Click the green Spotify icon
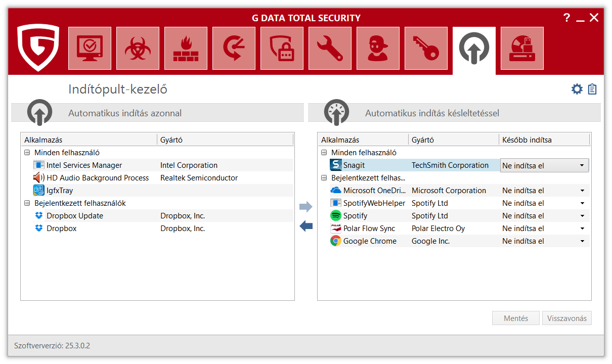This screenshot has width=612, height=364. pos(336,216)
